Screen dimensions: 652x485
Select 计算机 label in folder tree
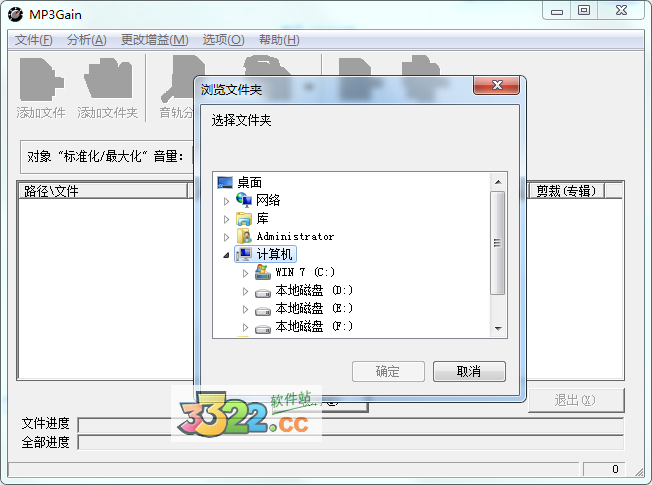coord(274,254)
